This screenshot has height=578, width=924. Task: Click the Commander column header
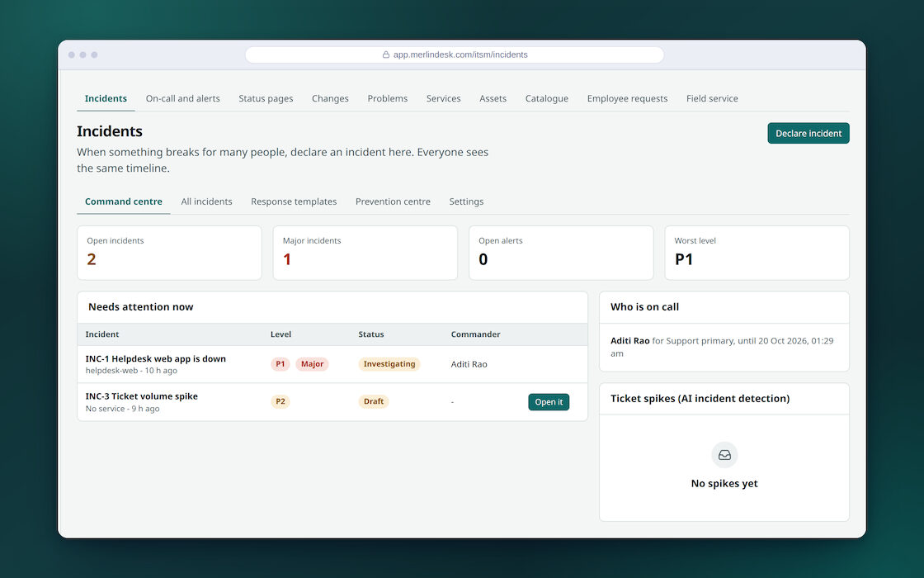click(475, 334)
